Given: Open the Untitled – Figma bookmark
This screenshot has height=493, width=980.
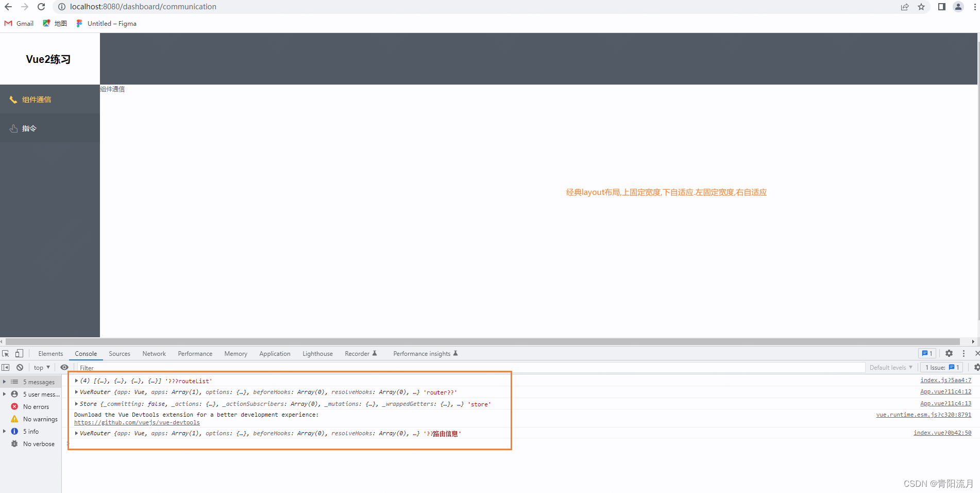Looking at the screenshot, I should pyautogui.click(x=106, y=23).
